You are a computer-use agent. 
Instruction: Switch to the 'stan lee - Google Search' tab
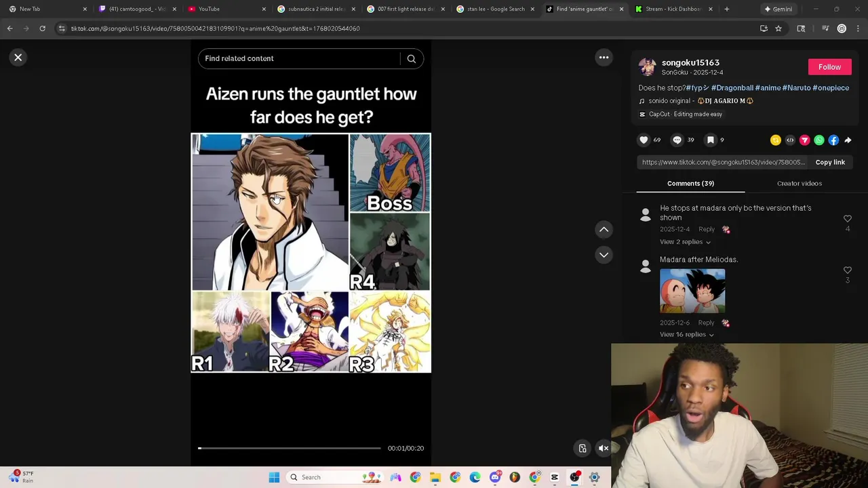pos(496,9)
